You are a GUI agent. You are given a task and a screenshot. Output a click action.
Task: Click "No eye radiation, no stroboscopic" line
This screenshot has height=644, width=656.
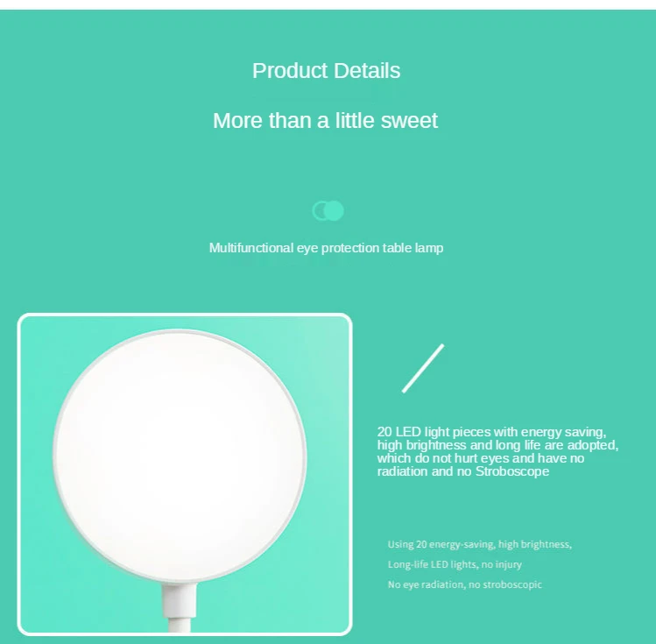point(465,584)
